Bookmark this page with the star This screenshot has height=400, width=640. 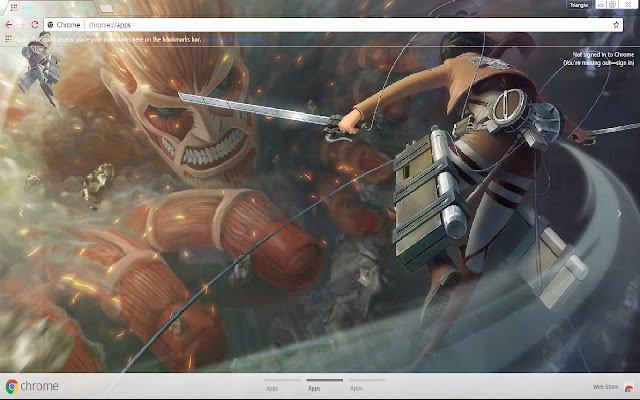(616, 25)
